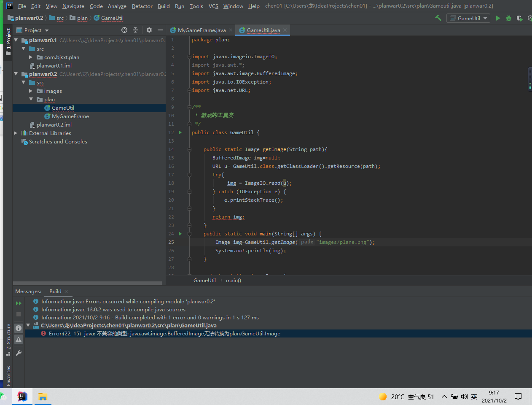Open the Tools menu
This screenshot has height=405, width=532.
[x=196, y=6]
